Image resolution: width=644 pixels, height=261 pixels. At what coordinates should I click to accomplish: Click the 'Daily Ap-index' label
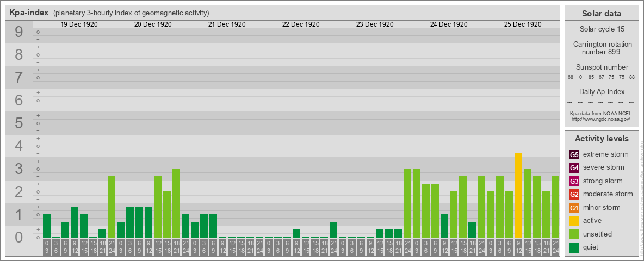point(602,91)
